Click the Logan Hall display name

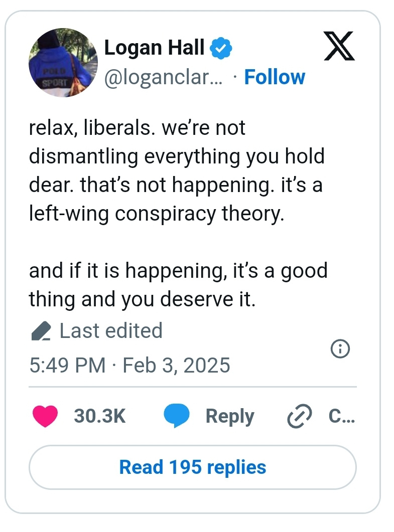[154, 49]
